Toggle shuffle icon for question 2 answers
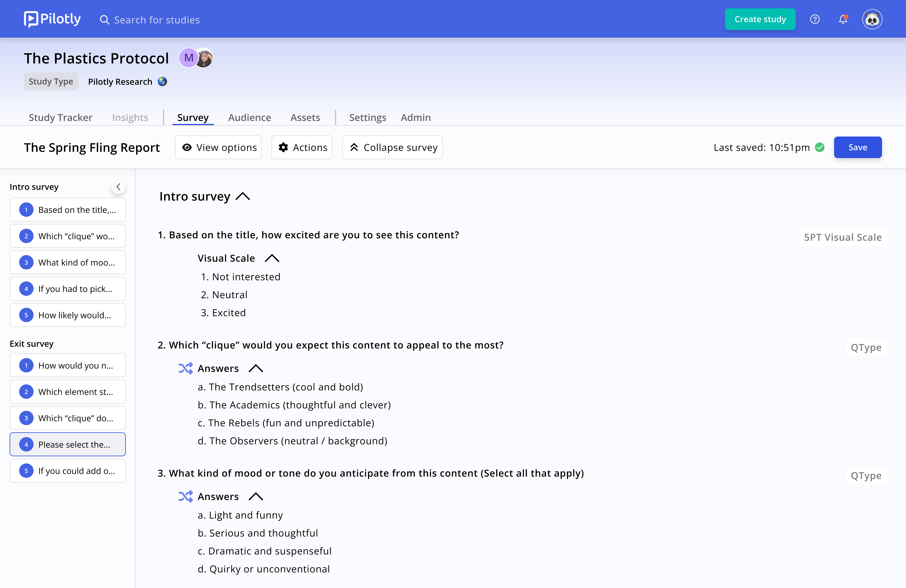The width and height of the screenshot is (906, 588). point(185,368)
